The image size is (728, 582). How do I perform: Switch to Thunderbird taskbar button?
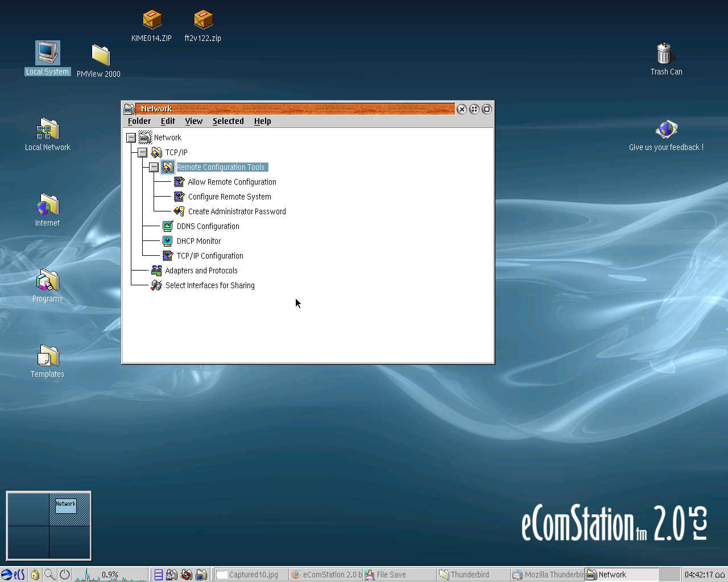[469, 575]
